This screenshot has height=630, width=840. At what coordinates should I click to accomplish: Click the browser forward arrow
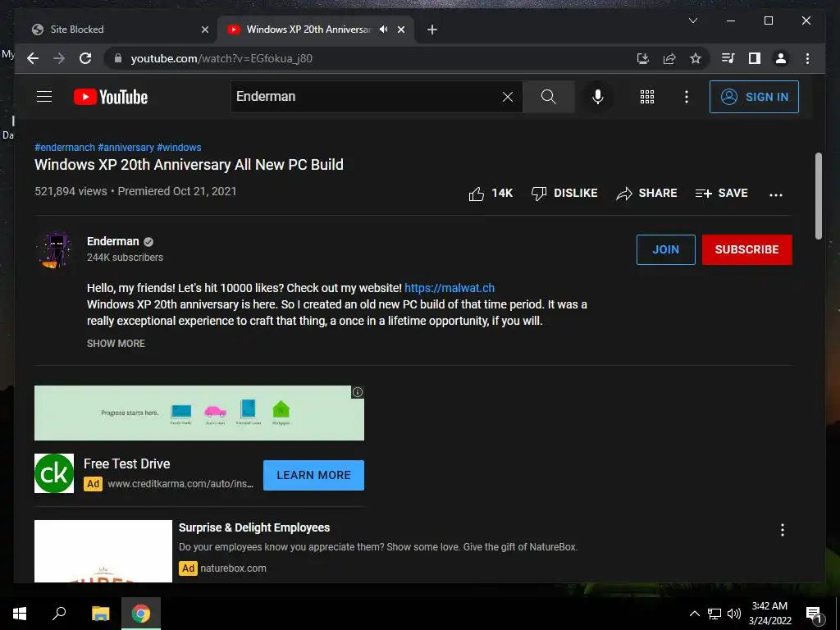(59, 58)
